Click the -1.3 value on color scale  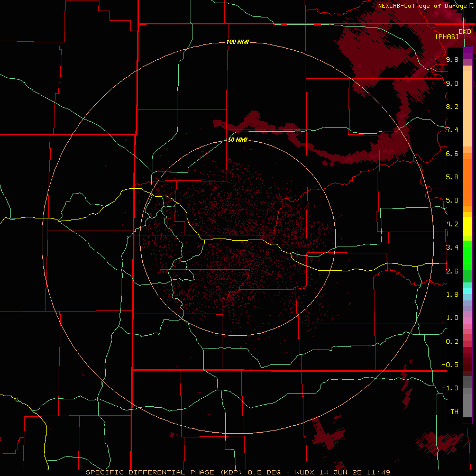[450, 388]
